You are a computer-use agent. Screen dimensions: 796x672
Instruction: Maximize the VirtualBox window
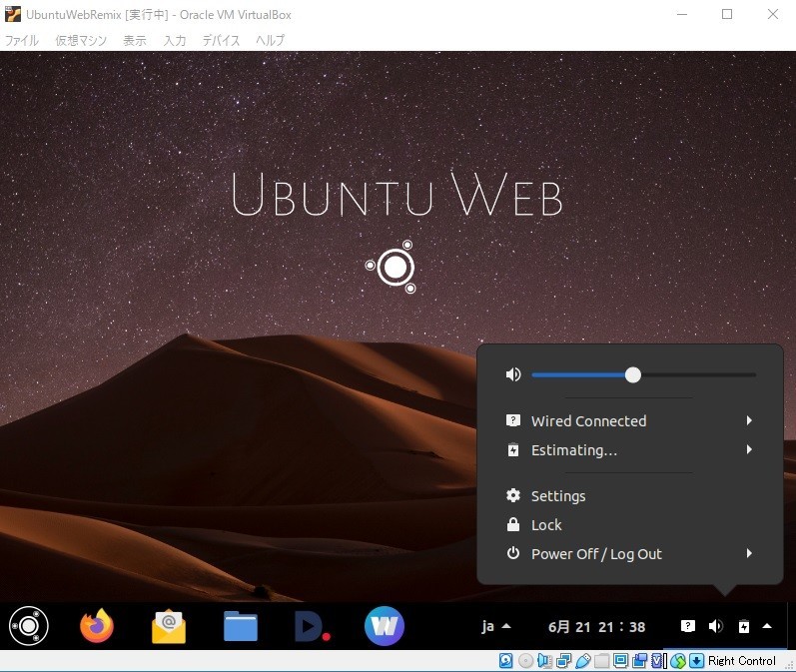727,14
